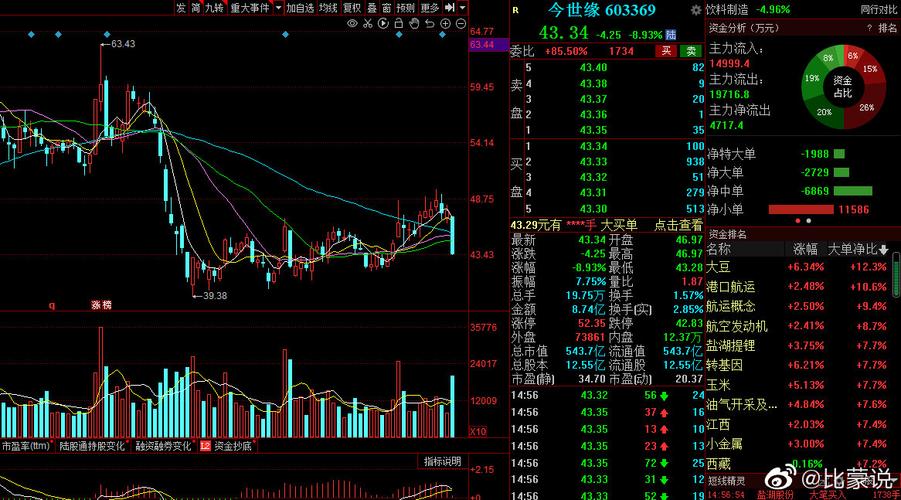Click the skip-to-end arrow toolbar icon

click(450, 7)
